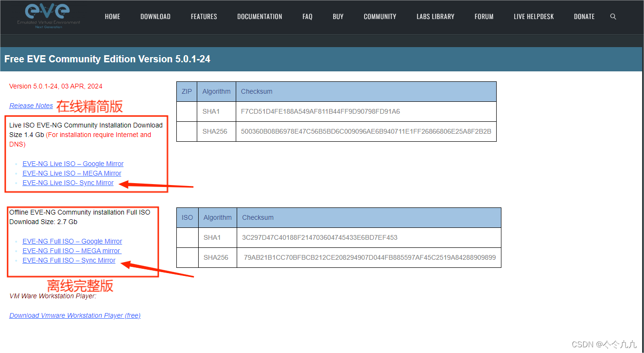Download EVE-NG Full ISO from Sync Mirror
644x353 pixels.
pyautogui.click(x=69, y=260)
